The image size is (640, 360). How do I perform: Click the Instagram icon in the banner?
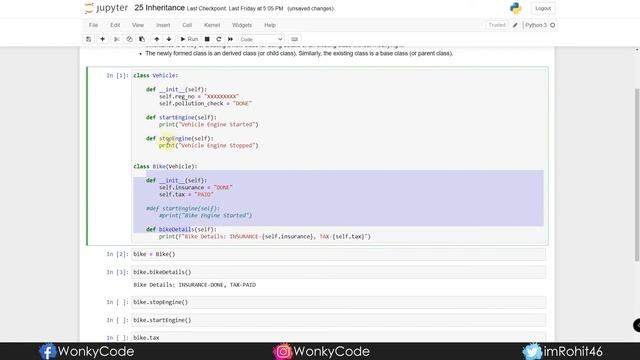pos(283,351)
